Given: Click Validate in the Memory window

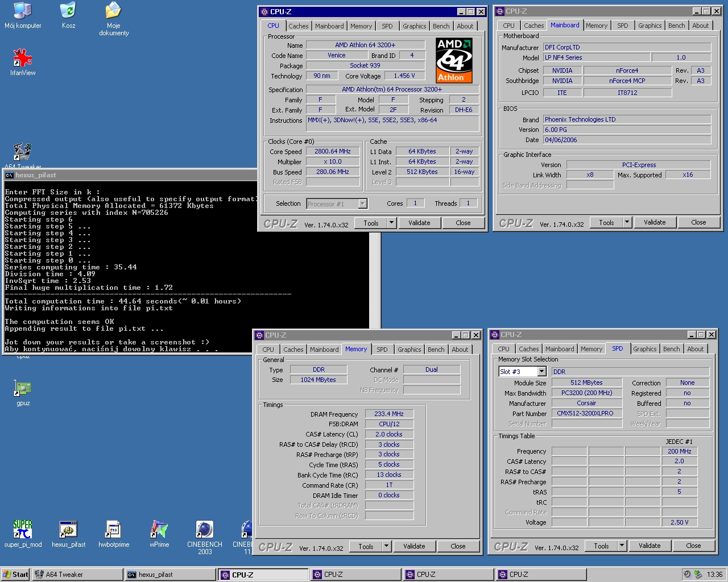Looking at the screenshot, I should coord(414,547).
